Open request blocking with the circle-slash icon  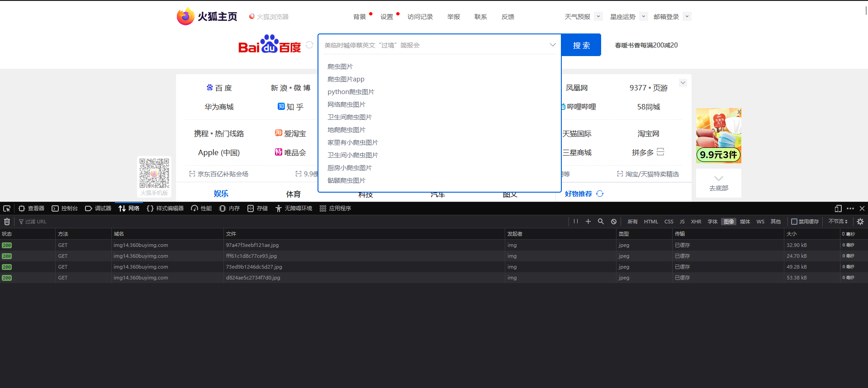(x=614, y=222)
